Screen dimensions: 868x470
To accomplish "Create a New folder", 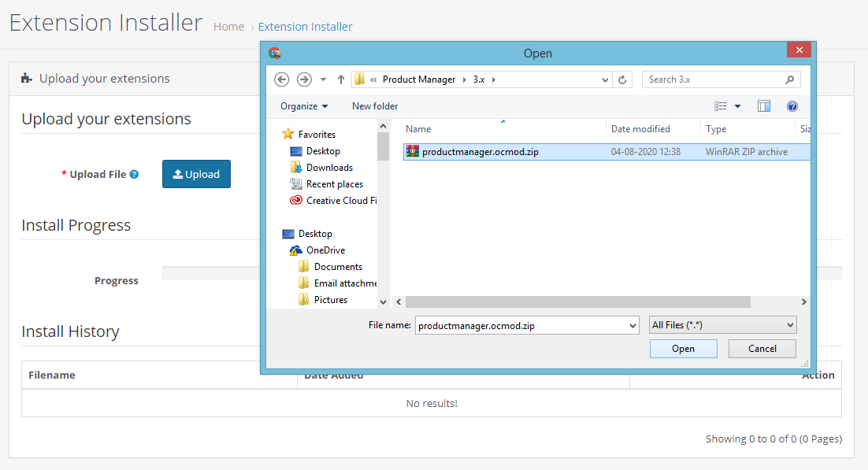I will (x=375, y=106).
